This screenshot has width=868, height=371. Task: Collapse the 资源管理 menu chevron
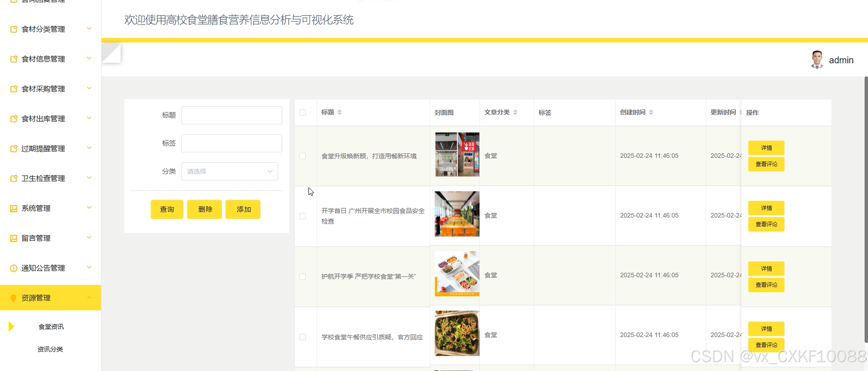tap(89, 297)
